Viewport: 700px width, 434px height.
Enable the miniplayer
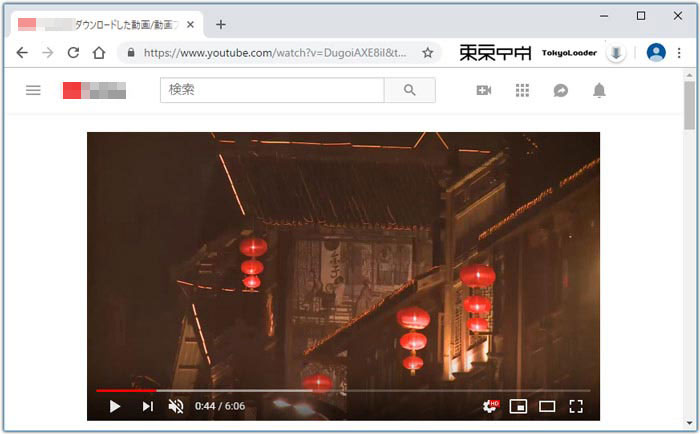pos(518,406)
